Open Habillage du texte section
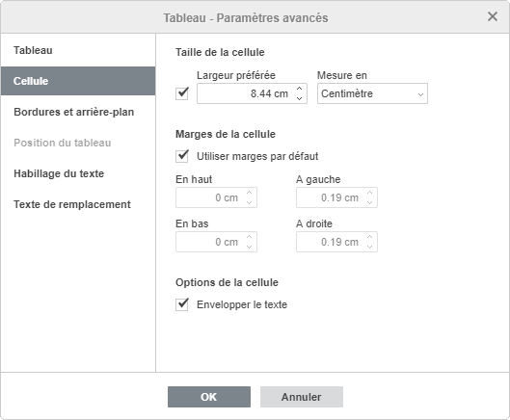This screenshot has width=510, height=420. (78, 173)
